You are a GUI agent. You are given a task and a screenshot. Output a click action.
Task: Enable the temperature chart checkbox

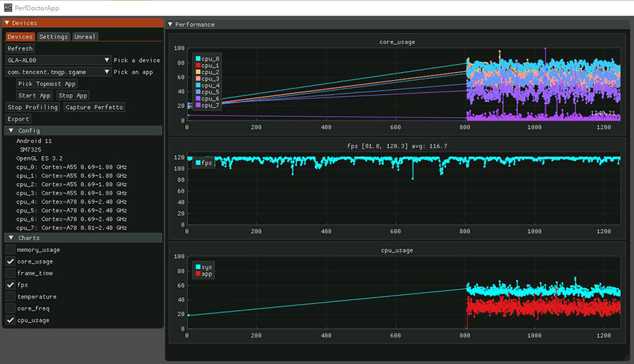(11, 297)
